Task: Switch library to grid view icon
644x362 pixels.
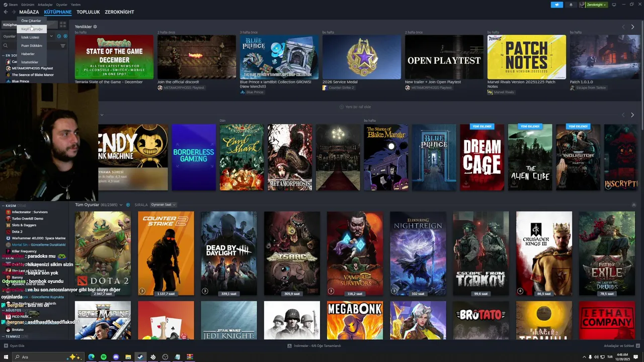Action: coord(63,24)
